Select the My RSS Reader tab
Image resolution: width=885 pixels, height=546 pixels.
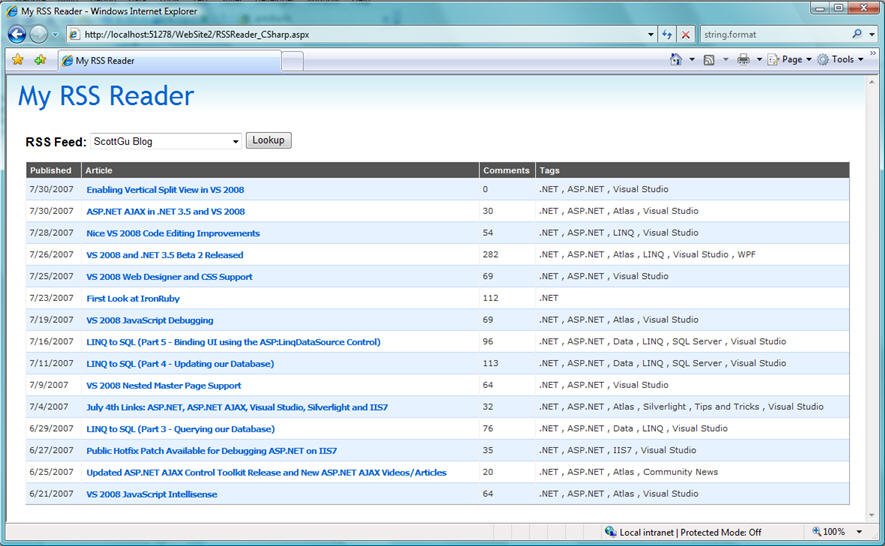click(x=169, y=60)
